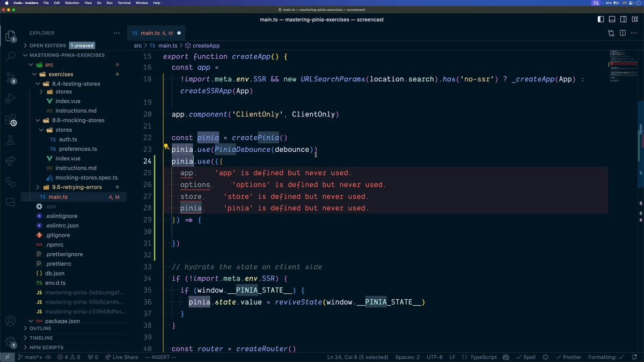This screenshot has height=362, width=644.
Task: Click the LF end-of-line selector
Action: tap(452, 357)
